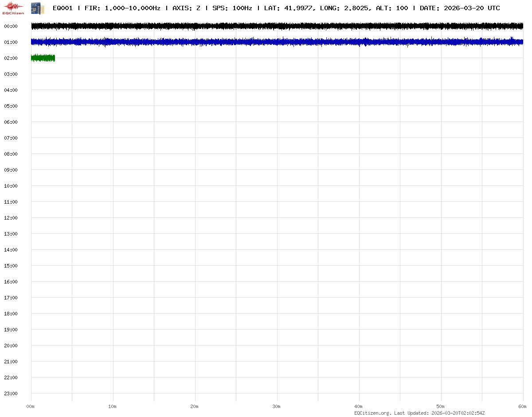
Task: Click the 50m mark on time axis
Action: [x=441, y=406]
